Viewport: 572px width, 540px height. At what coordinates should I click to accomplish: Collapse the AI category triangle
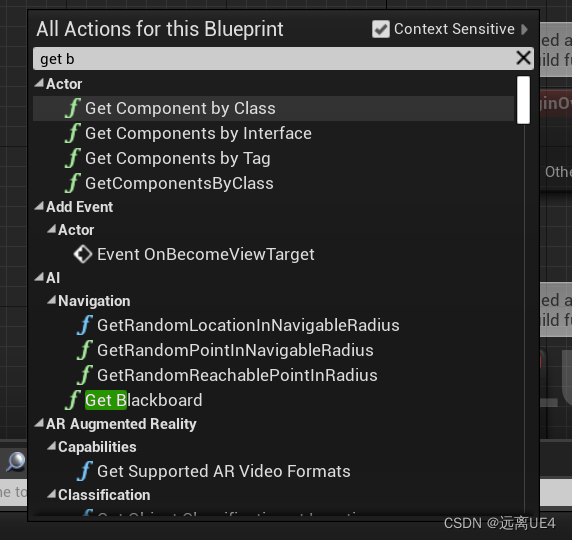tap(39, 277)
